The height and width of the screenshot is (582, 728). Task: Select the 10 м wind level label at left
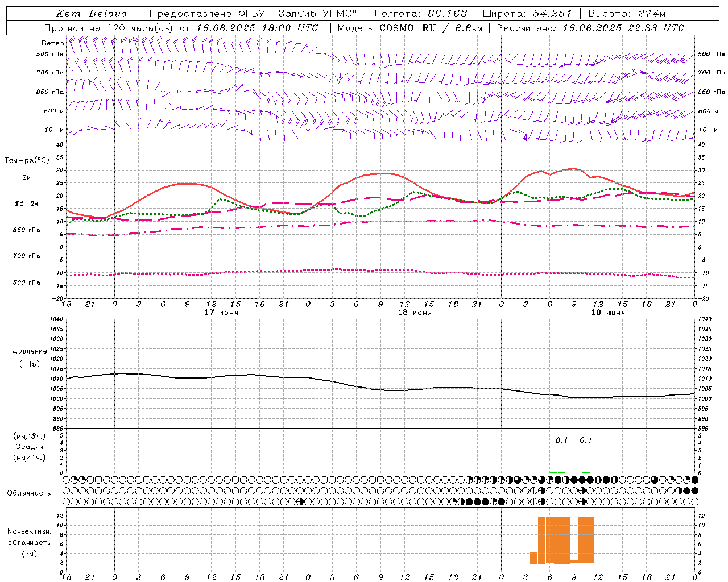55,130
